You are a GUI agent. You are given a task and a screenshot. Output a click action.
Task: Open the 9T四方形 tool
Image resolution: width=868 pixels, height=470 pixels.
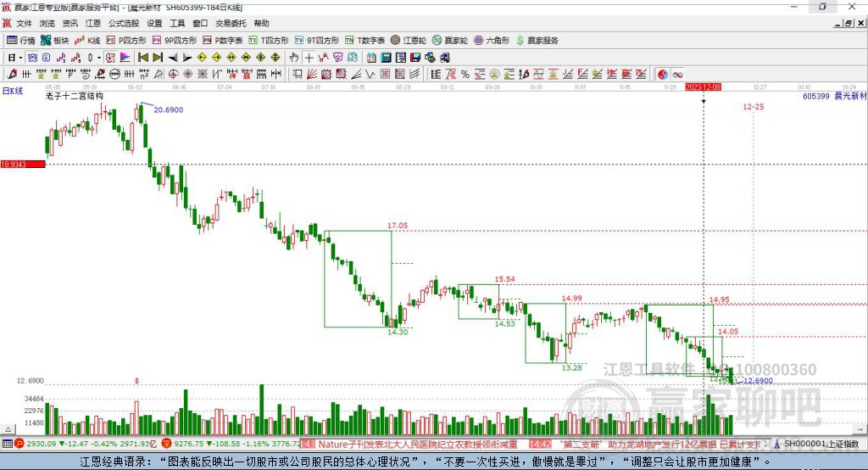pyautogui.click(x=317, y=41)
